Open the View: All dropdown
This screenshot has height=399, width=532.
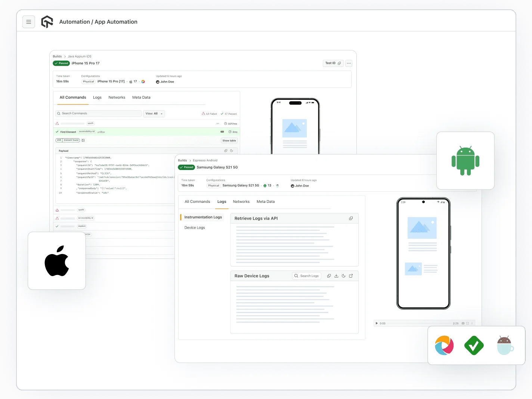154,114
